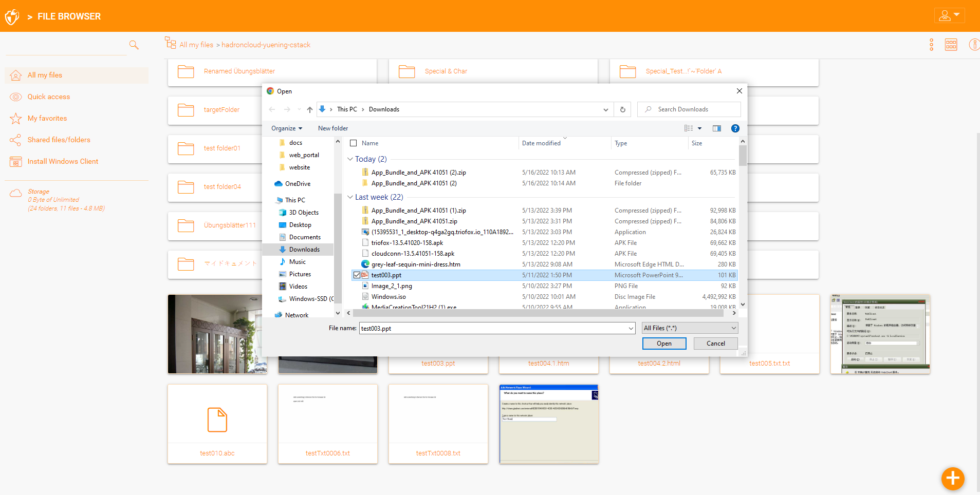The height and width of the screenshot is (495, 980).
Task: Click the Shared files/folders share icon
Action: [16, 140]
